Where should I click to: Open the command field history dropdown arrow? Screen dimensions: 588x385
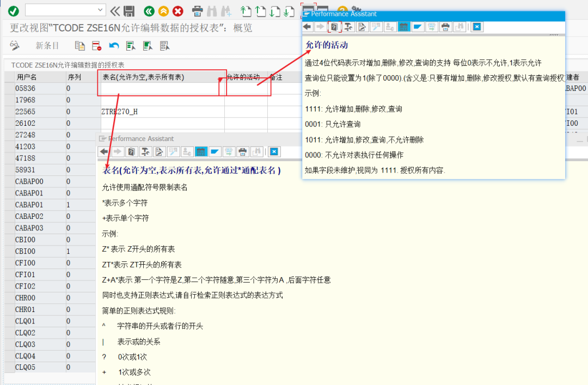(x=101, y=10)
